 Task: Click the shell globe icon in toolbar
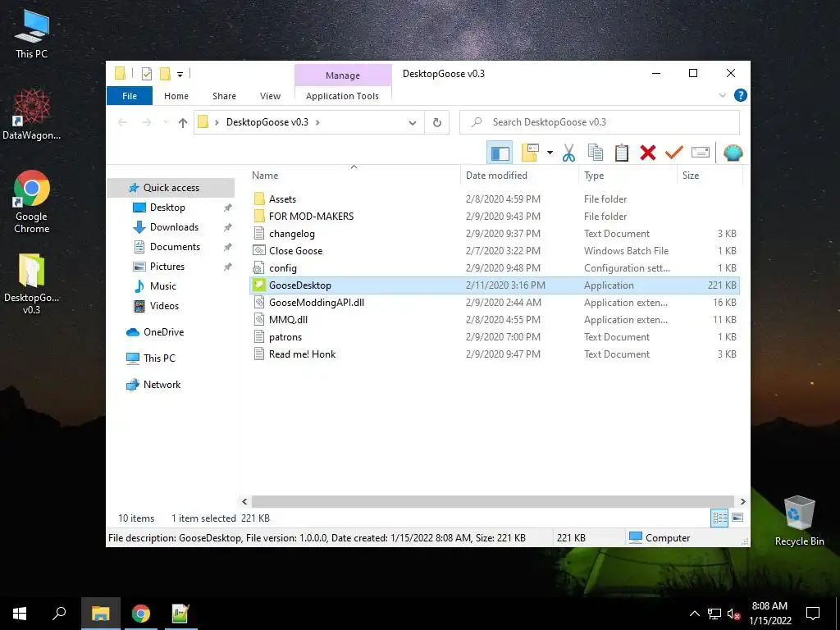point(733,153)
